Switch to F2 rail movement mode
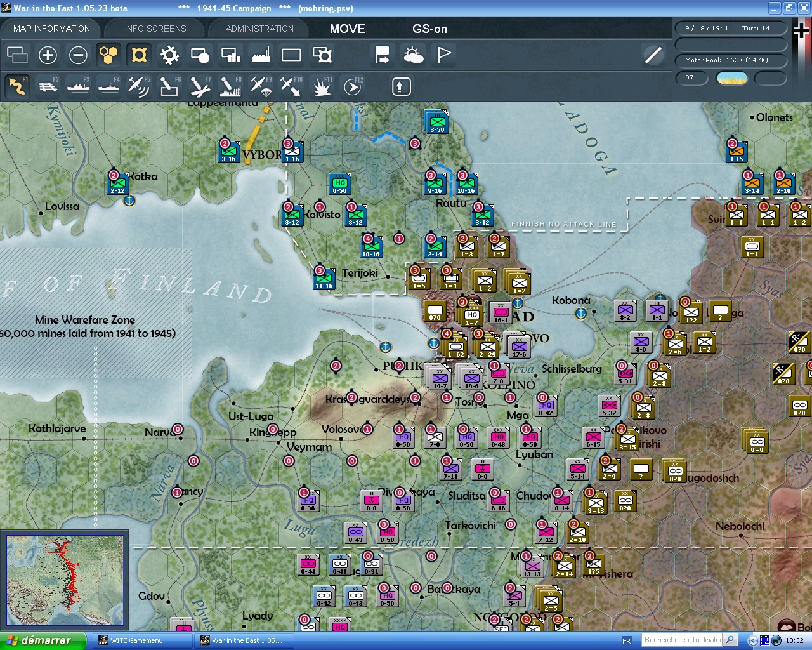812x650 pixels. coord(48,86)
